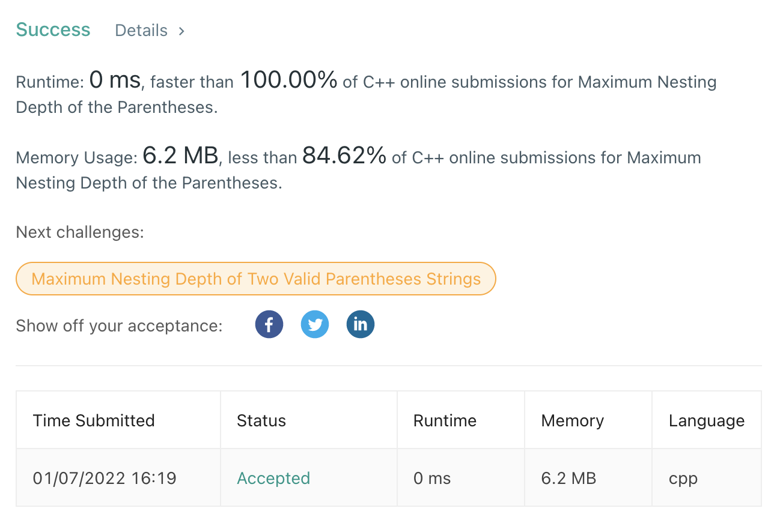Image resolution: width=774 pixels, height=532 pixels.
Task: Click the Accepted status link
Action: pos(273,478)
